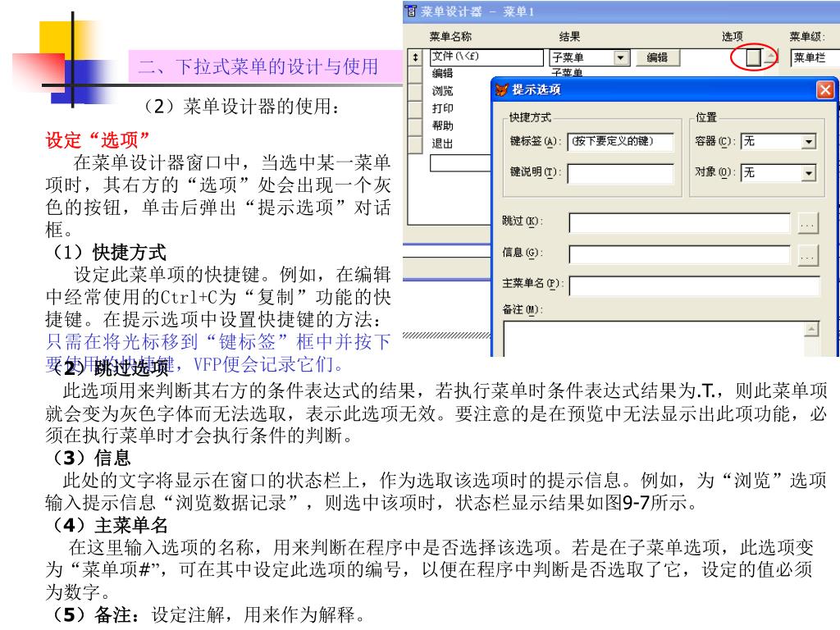Click the heading (1)快捷方式
This screenshot has width=840, height=630.
pyautogui.click(x=109, y=252)
